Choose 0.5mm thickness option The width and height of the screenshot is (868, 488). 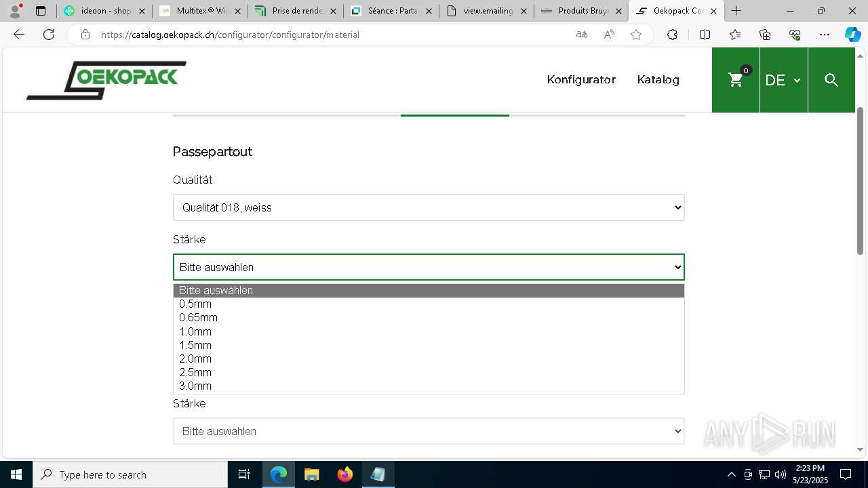click(x=429, y=304)
